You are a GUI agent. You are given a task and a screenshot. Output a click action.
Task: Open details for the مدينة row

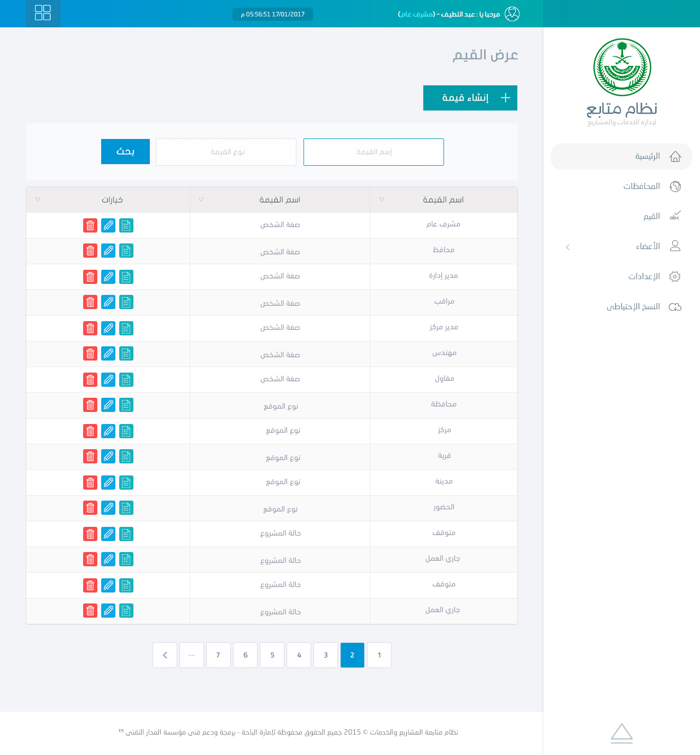coord(126,483)
